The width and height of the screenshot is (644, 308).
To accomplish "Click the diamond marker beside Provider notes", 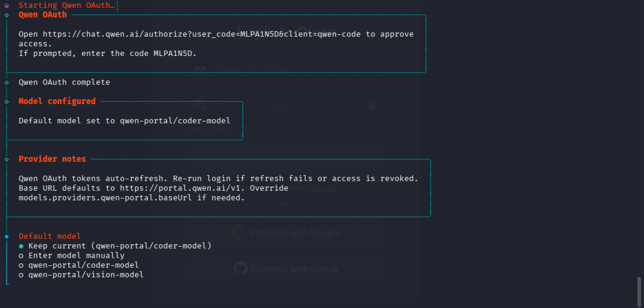I will pyautogui.click(x=7, y=159).
